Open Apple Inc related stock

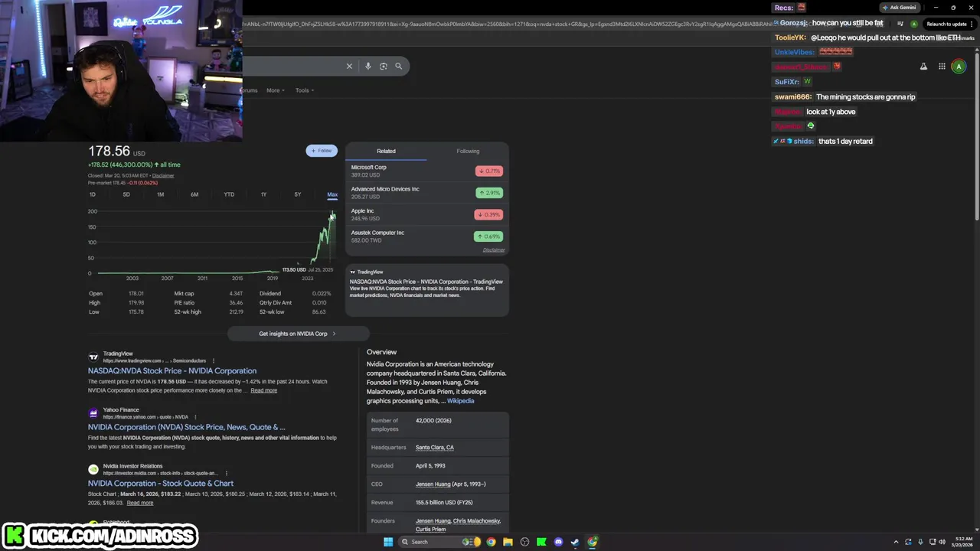click(x=426, y=214)
